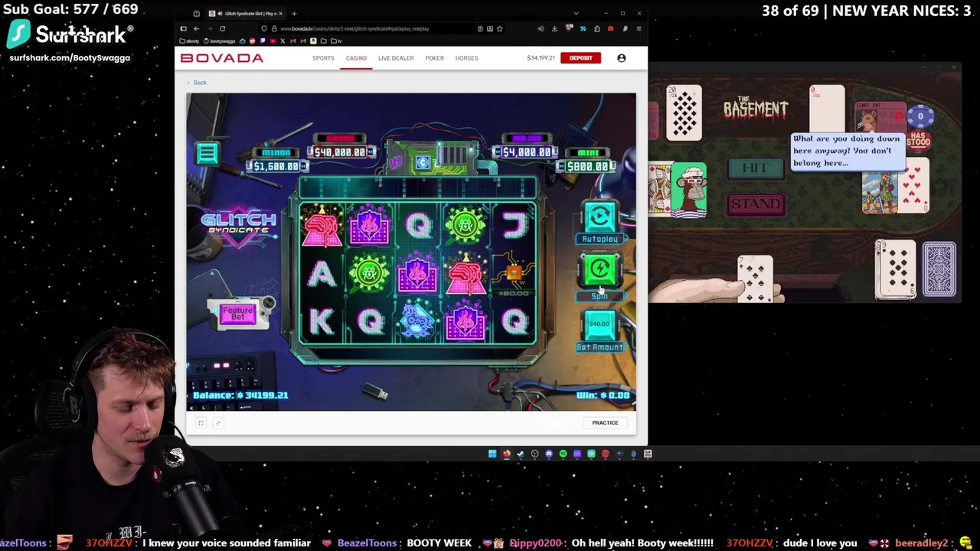Viewport: 980px width, 551px height.
Task: Click HIT in the Basement card game
Action: coord(755,169)
